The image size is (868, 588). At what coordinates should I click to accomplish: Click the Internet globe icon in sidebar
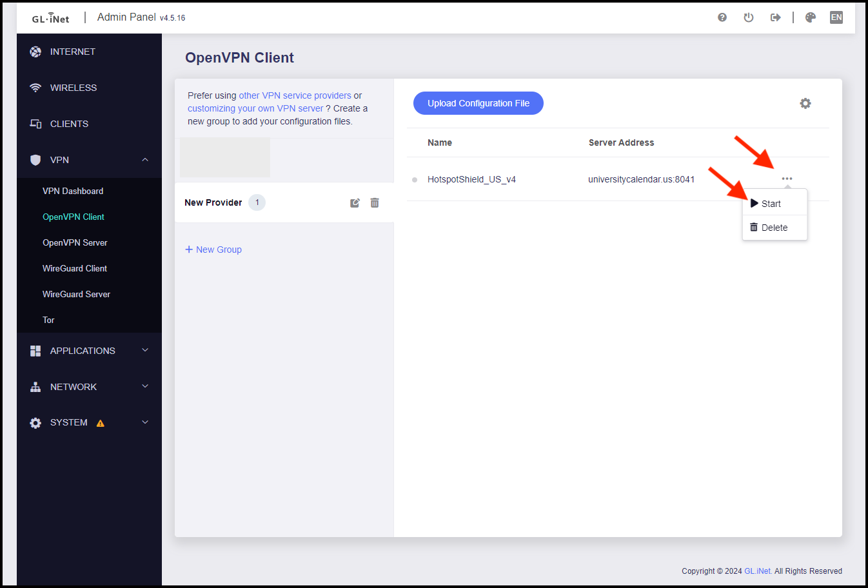(x=35, y=52)
